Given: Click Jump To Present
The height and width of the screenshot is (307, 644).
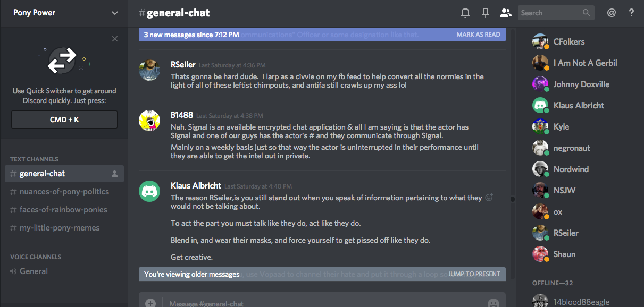Looking at the screenshot, I should click(x=474, y=274).
